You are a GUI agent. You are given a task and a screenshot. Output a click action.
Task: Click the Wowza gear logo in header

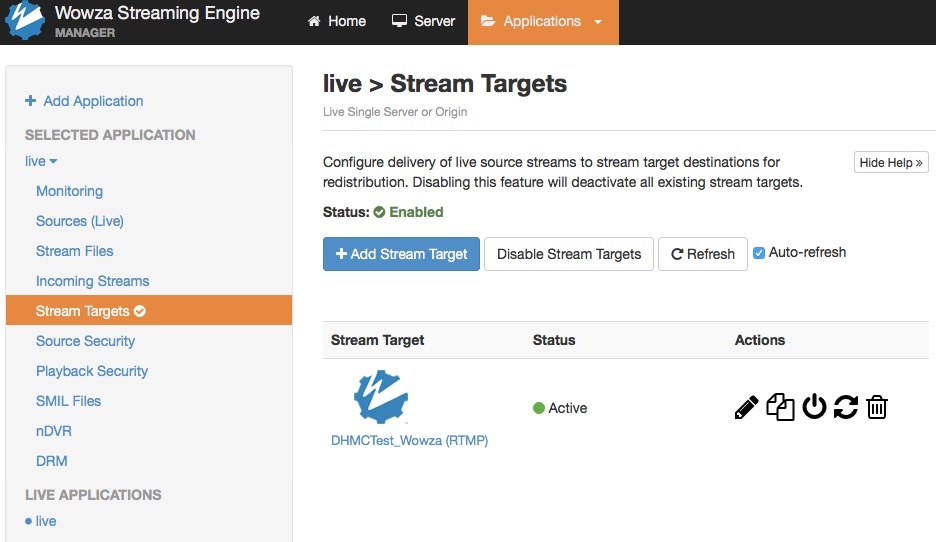pos(24,21)
